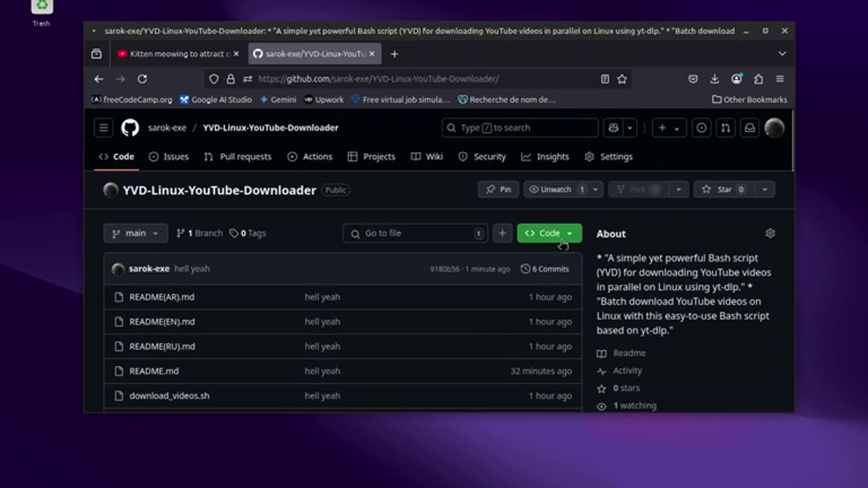868x488 pixels.
Task: Open download_videos.sh file
Action: tap(170, 396)
